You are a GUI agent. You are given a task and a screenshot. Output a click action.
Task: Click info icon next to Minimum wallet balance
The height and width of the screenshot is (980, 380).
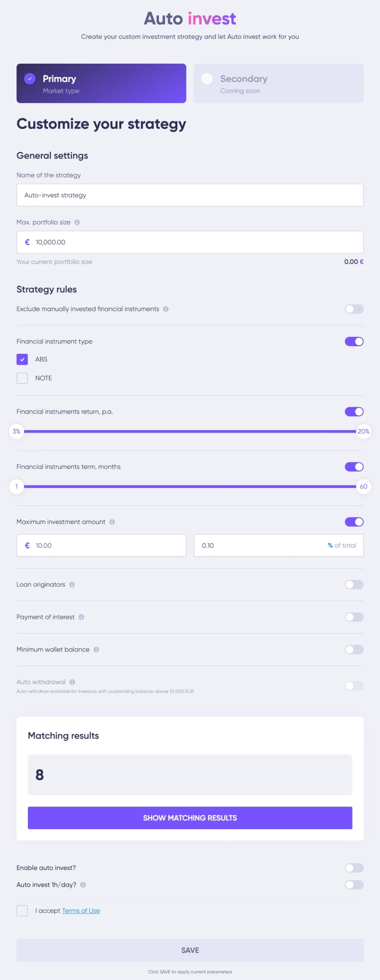pyautogui.click(x=96, y=649)
